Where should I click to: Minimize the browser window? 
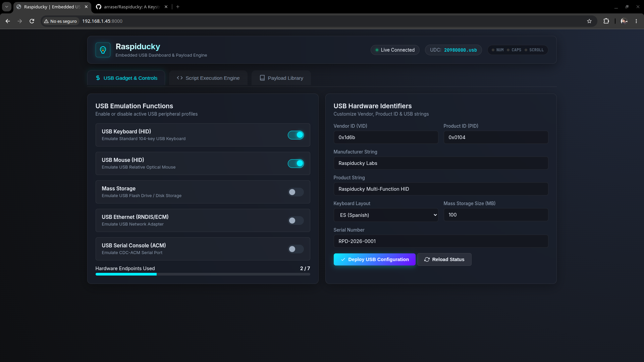pyautogui.click(x=616, y=7)
